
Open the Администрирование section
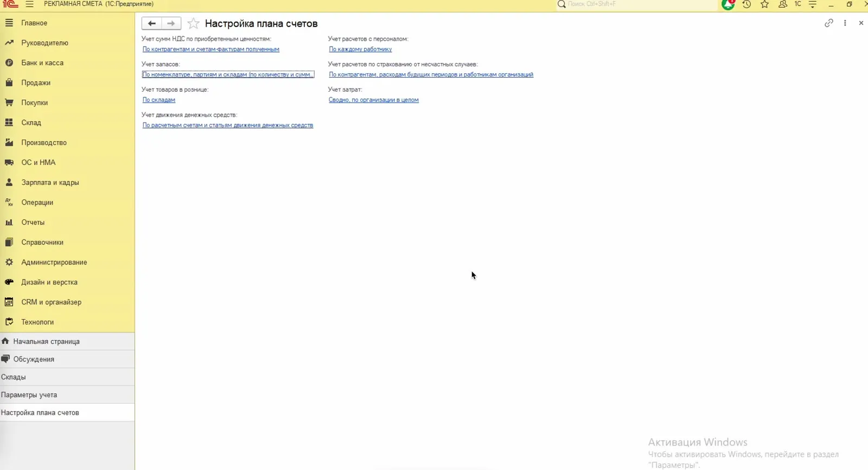pos(67,262)
